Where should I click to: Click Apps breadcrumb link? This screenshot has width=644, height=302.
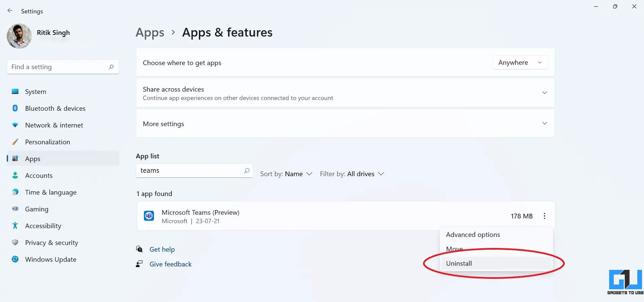(150, 33)
